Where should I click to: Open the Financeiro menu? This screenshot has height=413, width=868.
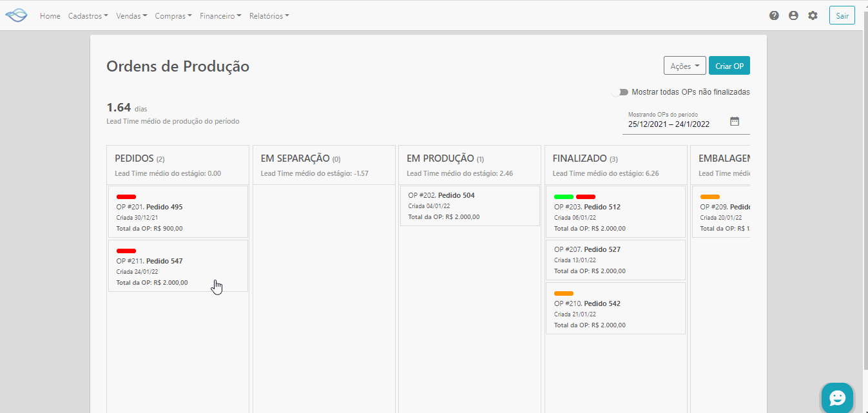[x=220, y=15]
